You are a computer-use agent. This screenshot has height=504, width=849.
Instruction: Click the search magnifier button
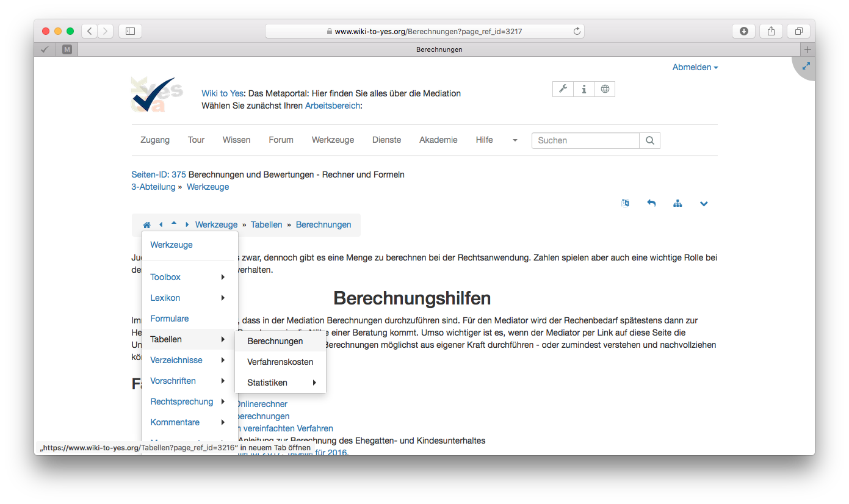coord(649,140)
